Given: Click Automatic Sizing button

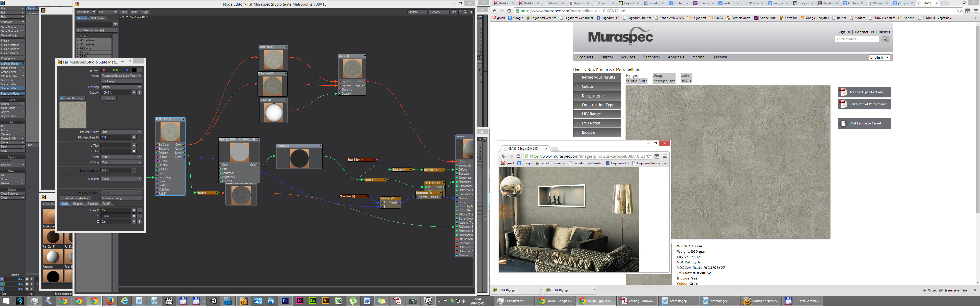Looking at the screenshot, I should pos(121,198).
